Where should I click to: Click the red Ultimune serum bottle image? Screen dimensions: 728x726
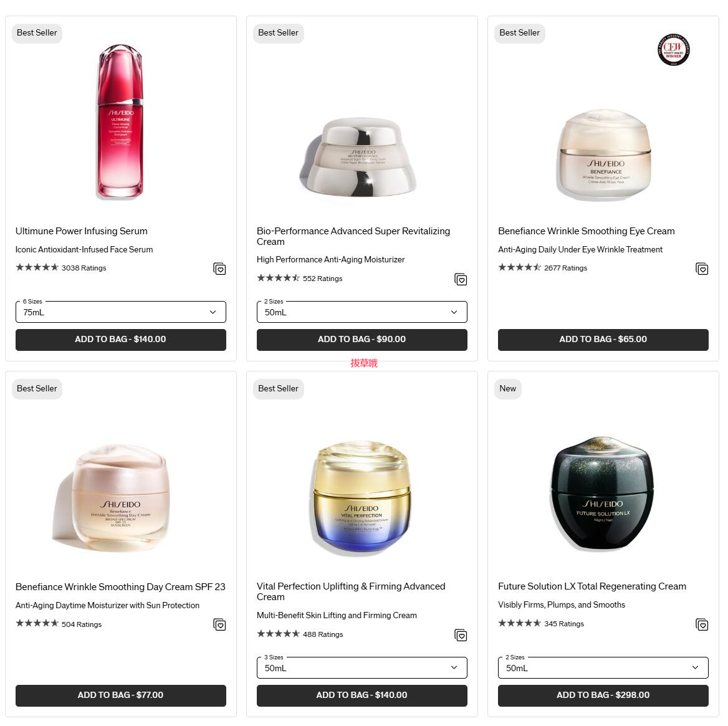click(121, 122)
